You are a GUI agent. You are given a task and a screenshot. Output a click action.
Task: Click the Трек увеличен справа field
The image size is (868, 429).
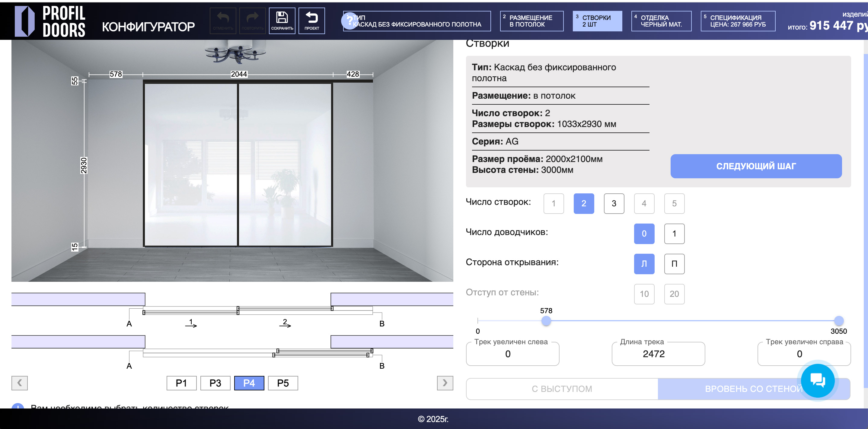(804, 354)
